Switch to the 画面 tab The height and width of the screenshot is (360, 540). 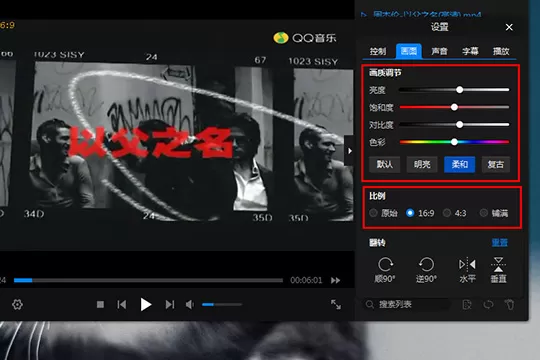point(409,51)
